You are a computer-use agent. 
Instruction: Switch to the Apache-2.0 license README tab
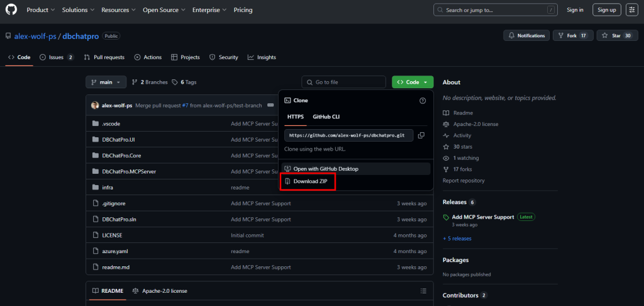(x=160, y=291)
